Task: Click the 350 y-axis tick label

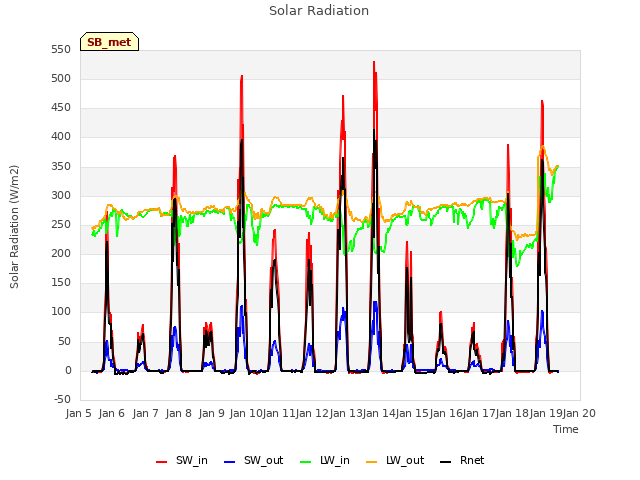Action: pyautogui.click(x=61, y=167)
